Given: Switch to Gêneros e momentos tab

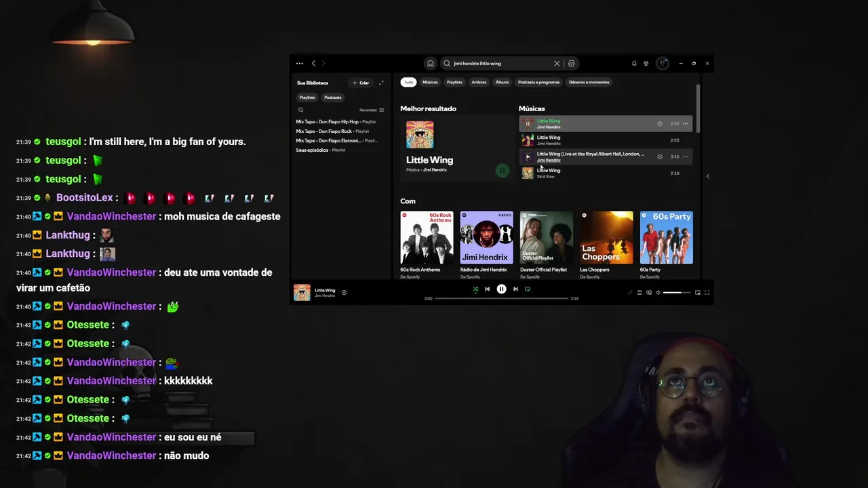Looking at the screenshot, I should pyautogui.click(x=589, y=82).
